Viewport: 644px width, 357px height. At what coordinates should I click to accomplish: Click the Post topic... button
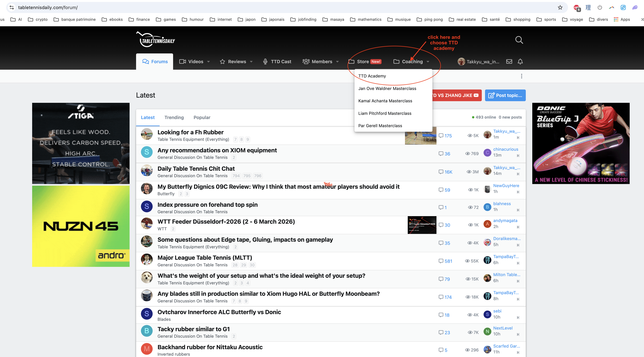click(505, 95)
